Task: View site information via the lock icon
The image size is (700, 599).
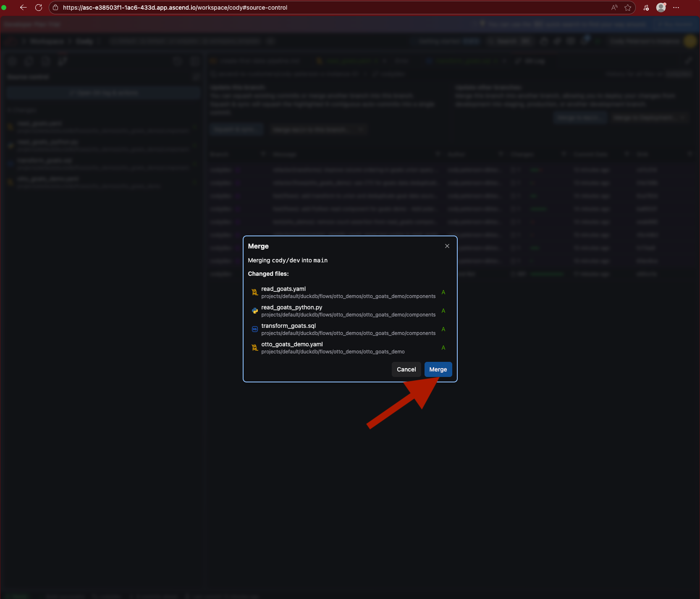Action: [x=55, y=8]
